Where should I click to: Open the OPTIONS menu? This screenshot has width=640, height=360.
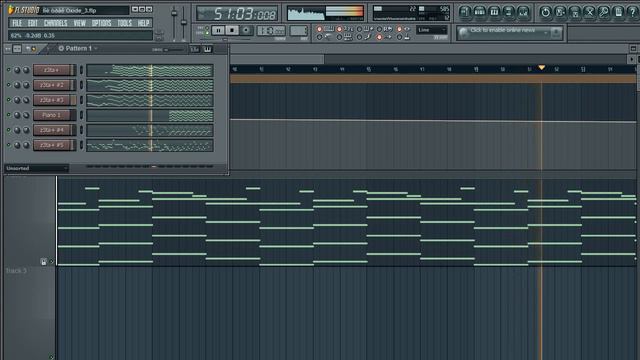(102, 23)
